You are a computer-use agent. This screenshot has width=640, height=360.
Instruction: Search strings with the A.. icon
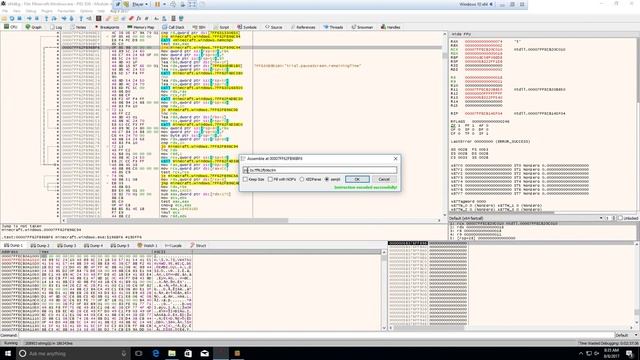pyautogui.click(x=156, y=18)
